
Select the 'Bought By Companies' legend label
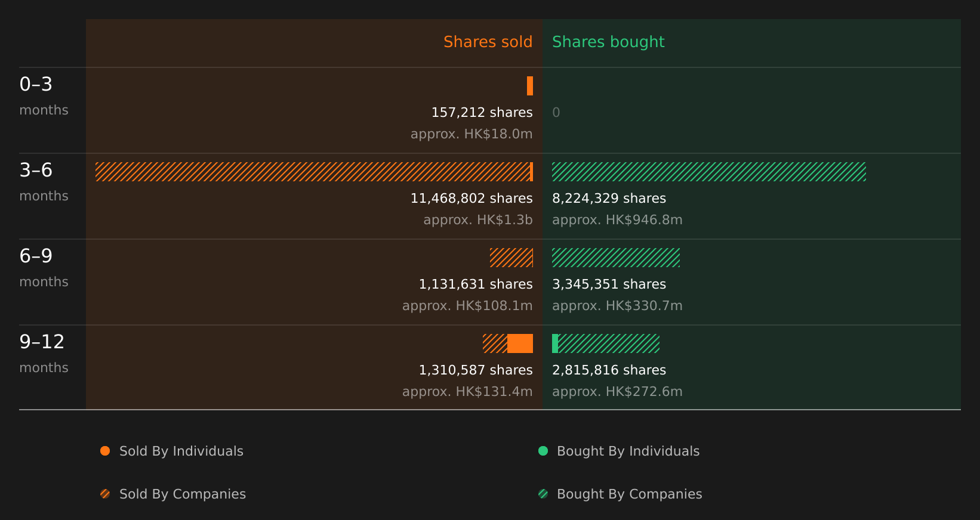[630, 494]
